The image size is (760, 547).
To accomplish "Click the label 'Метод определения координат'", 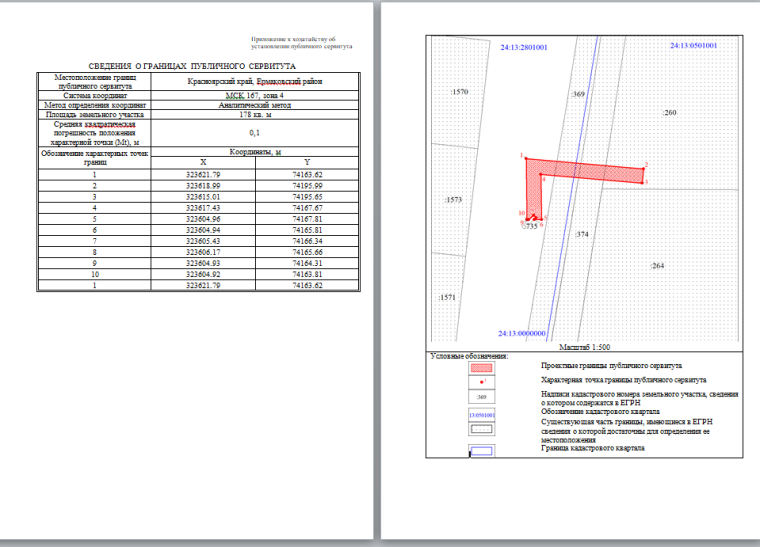I will 95,105.
